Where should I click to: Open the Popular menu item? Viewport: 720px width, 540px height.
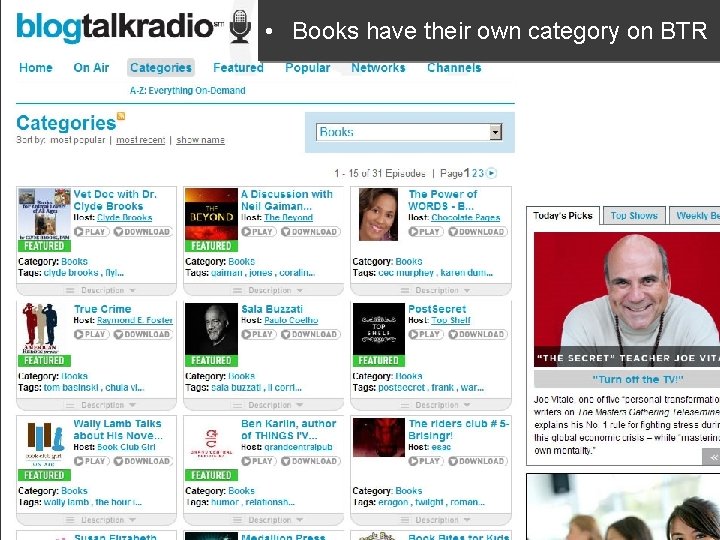point(308,68)
